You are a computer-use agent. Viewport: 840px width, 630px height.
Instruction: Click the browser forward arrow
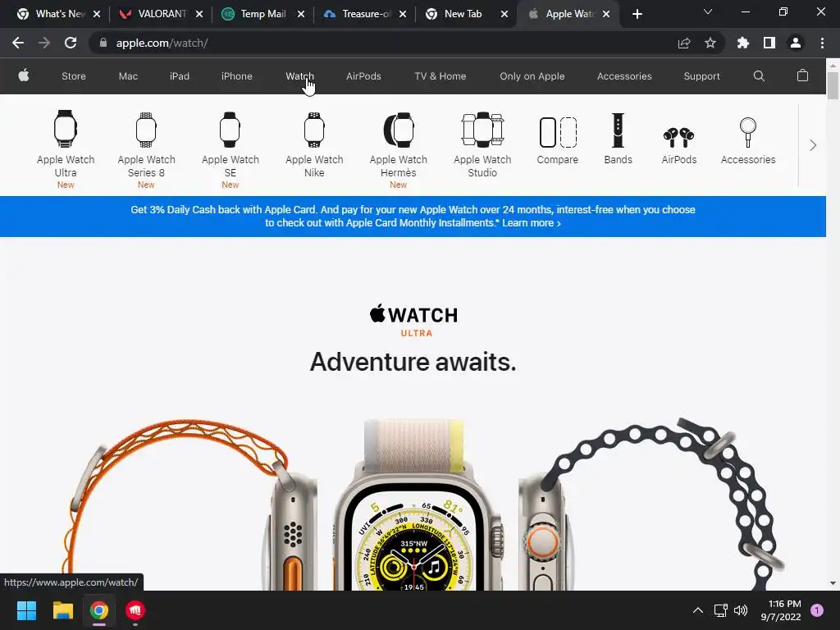tap(44, 43)
